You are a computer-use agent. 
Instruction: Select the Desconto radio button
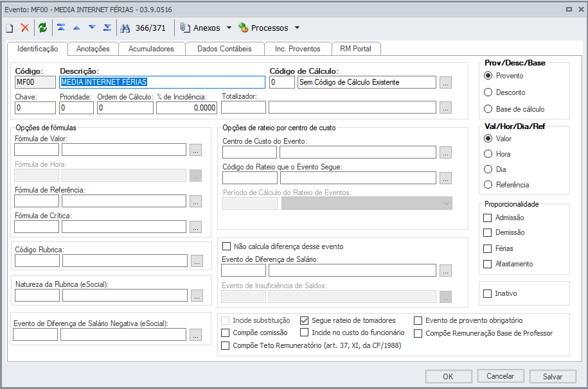tap(488, 92)
